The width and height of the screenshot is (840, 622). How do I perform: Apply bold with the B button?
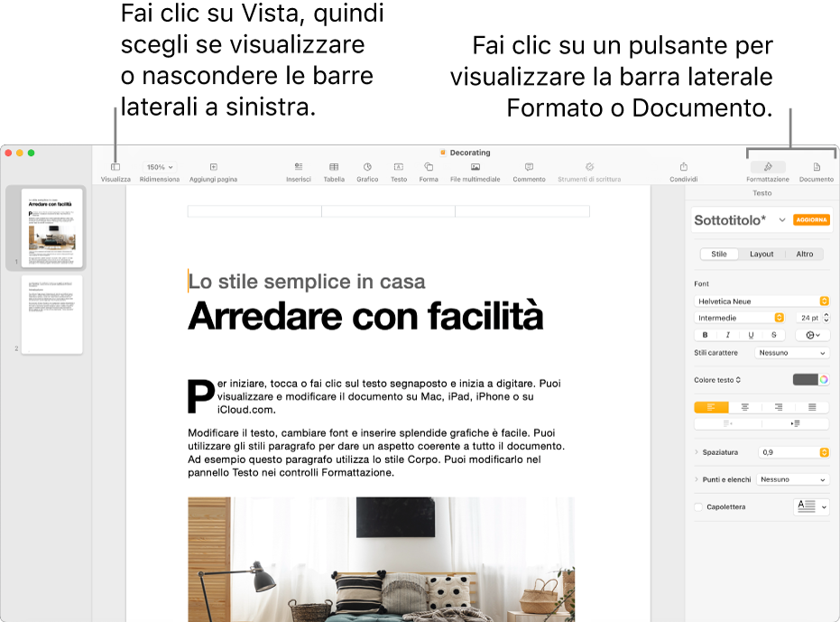click(705, 335)
